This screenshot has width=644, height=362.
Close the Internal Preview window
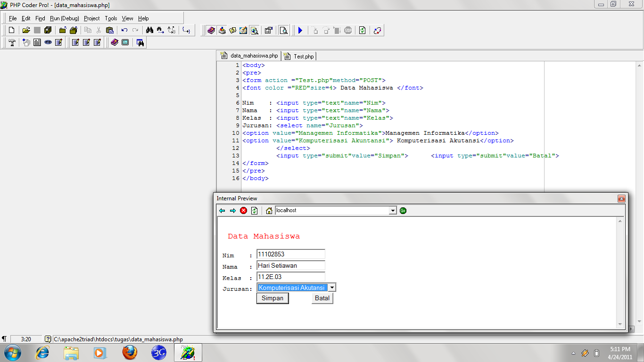coord(621,198)
